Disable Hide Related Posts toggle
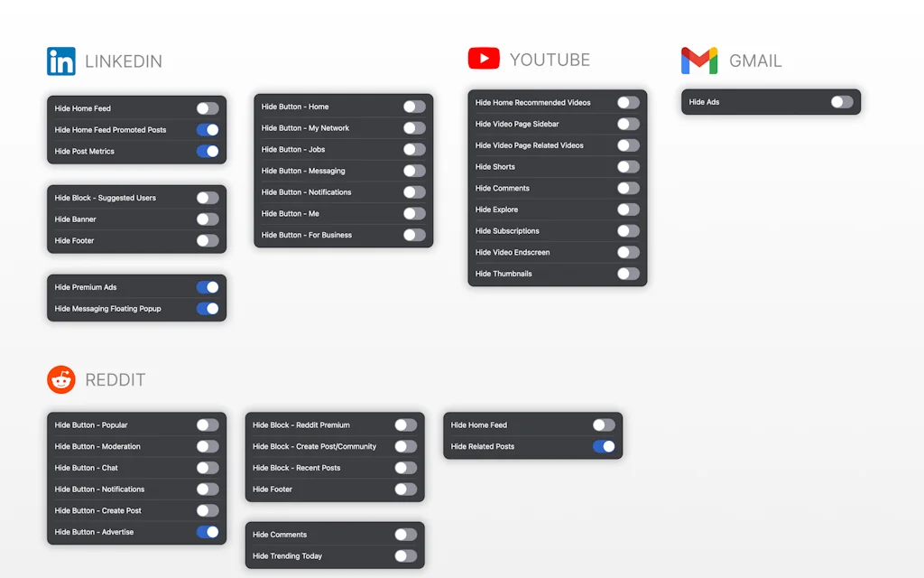This screenshot has height=578, width=924. pyautogui.click(x=604, y=446)
